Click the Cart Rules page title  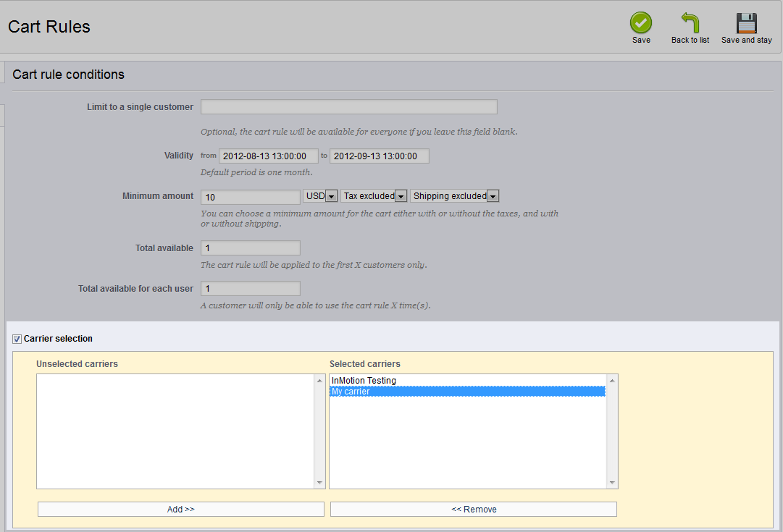[49, 27]
